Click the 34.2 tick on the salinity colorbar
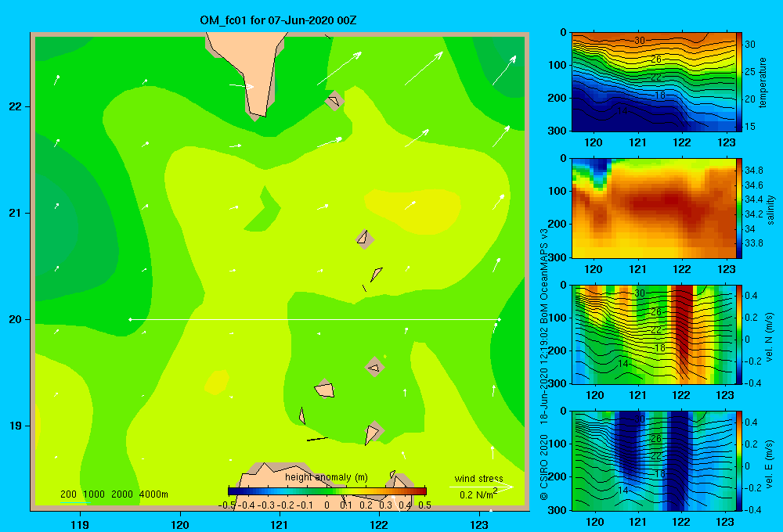Screen dimensions: 783x532 point(754,214)
